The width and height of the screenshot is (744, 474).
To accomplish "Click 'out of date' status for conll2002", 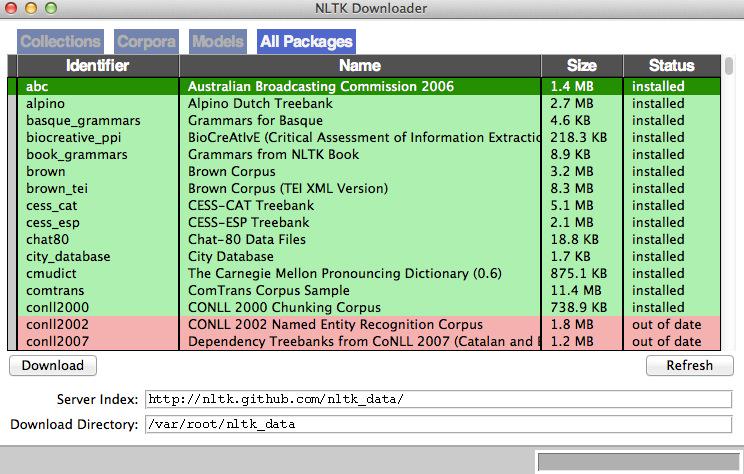I will (667, 325).
